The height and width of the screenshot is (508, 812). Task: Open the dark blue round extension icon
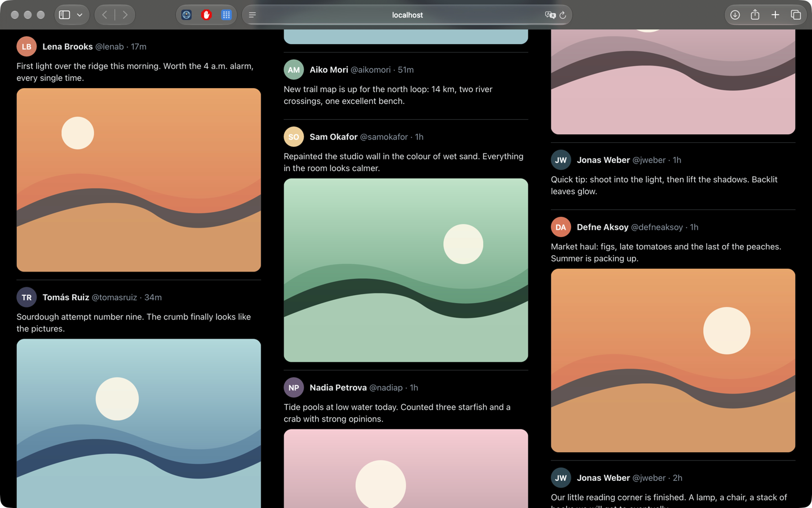pos(187,15)
